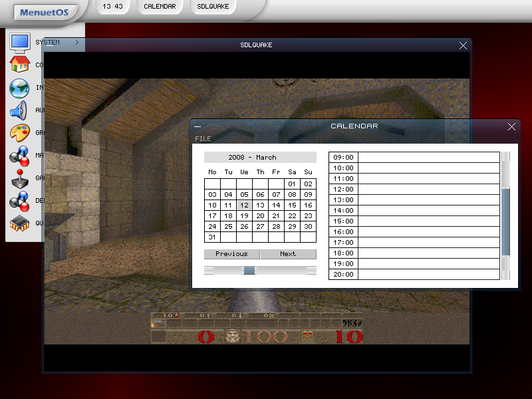Select day 26 in the calendar
The image size is (532, 399).
(244, 226)
